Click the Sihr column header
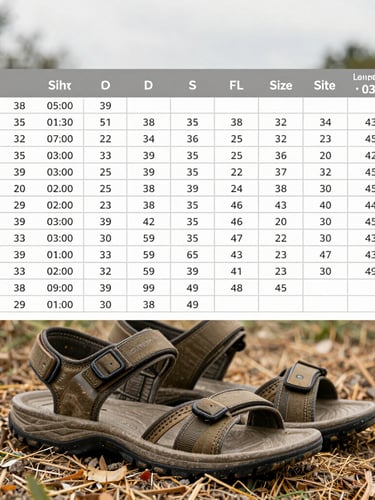This screenshot has height=500, width=375. point(59,85)
